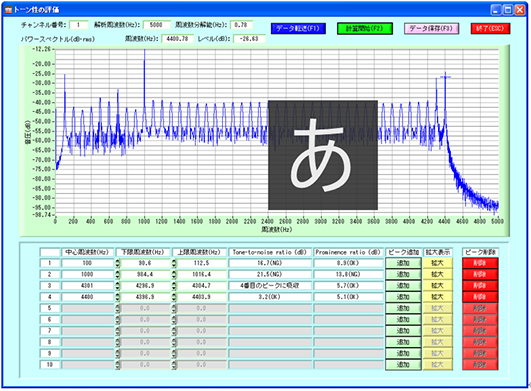Delete peak 3 with the red 削除 button
Viewport: 531px width, 391px height.
point(480,286)
